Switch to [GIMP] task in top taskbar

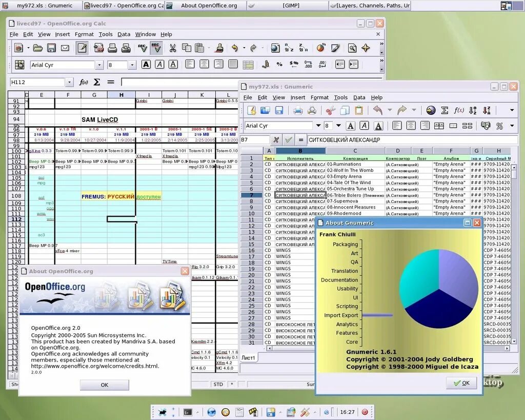[x=288, y=6]
